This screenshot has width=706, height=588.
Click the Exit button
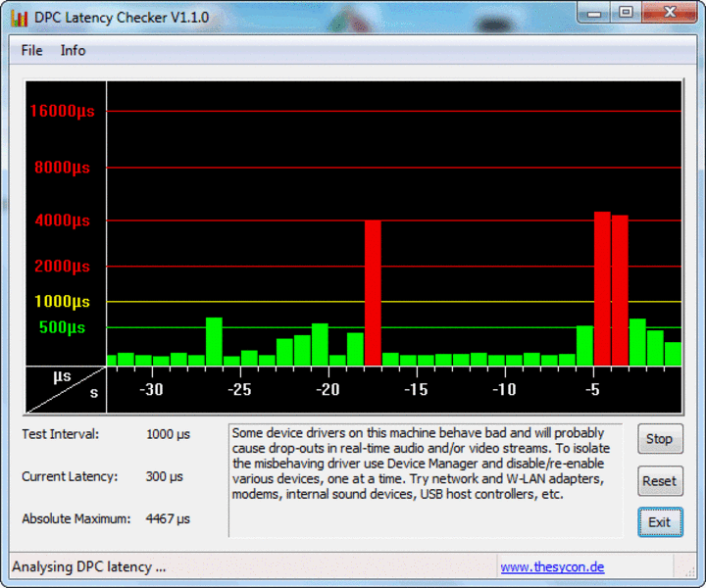pyautogui.click(x=660, y=522)
